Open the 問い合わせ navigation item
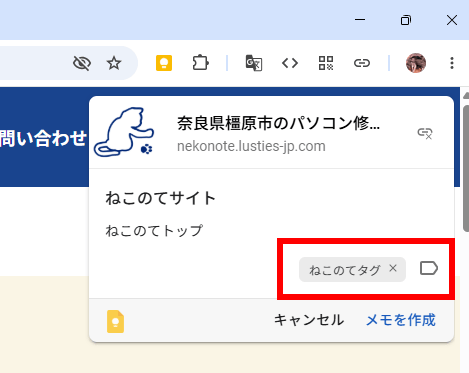 coord(43,138)
